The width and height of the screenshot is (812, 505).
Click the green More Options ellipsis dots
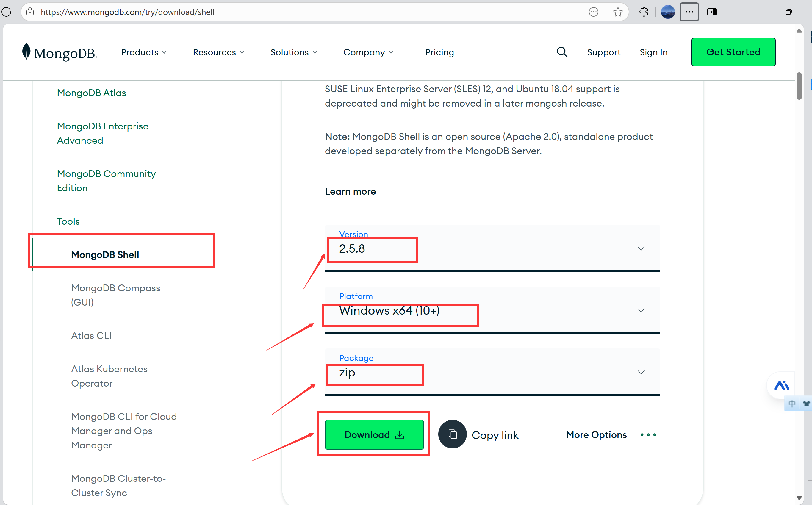pyautogui.click(x=648, y=434)
